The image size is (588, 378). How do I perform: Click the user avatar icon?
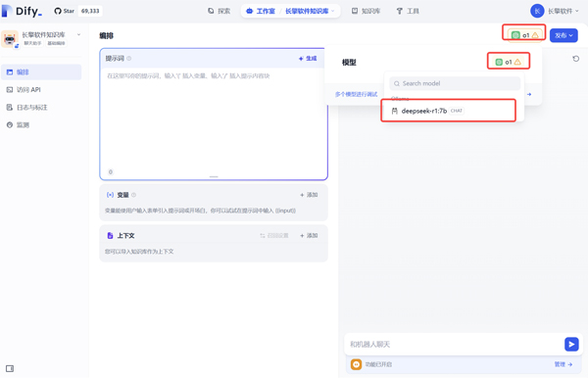click(537, 11)
